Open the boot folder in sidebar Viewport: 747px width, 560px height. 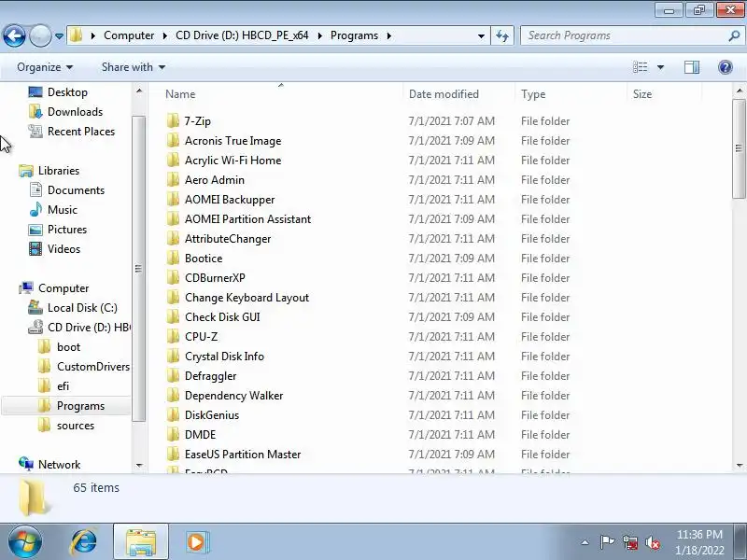tap(59, 346)
